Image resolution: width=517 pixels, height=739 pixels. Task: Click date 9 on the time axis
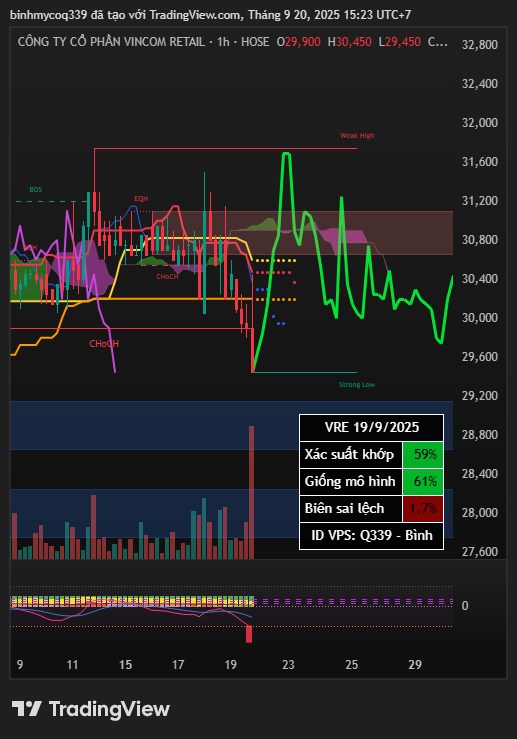(20, 665)
